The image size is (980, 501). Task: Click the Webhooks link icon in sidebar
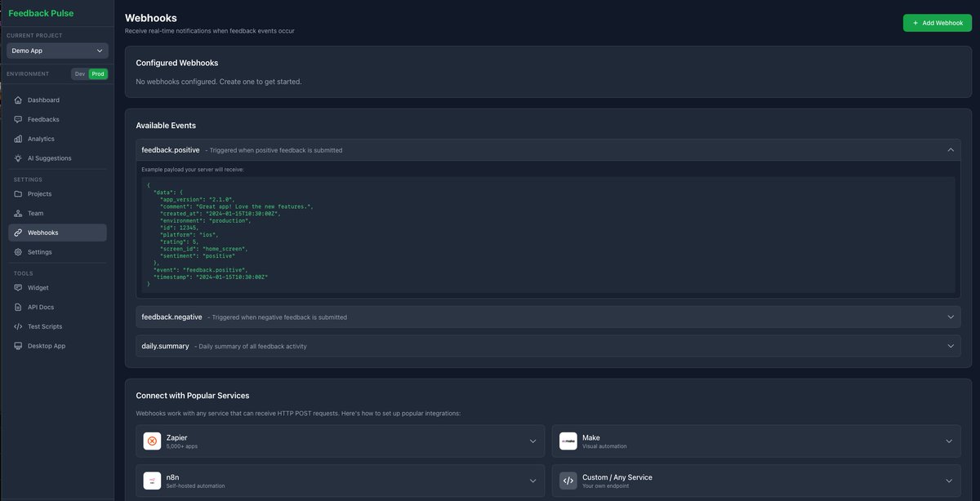(x=19, y=233)
